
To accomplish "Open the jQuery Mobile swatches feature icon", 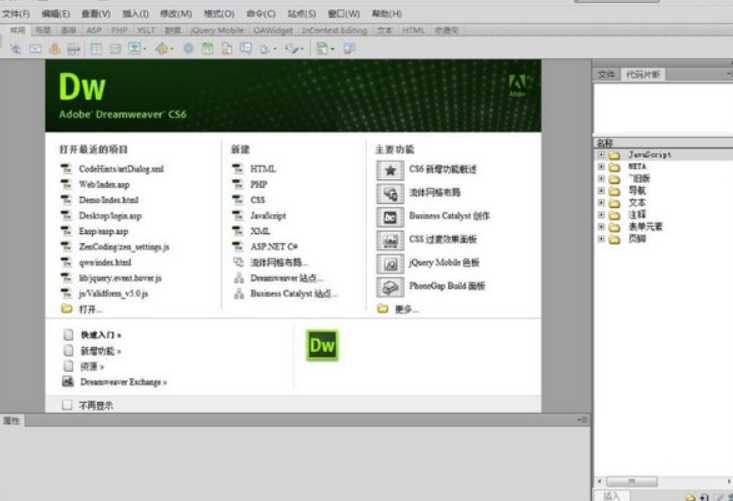I will tap(390, 264).
